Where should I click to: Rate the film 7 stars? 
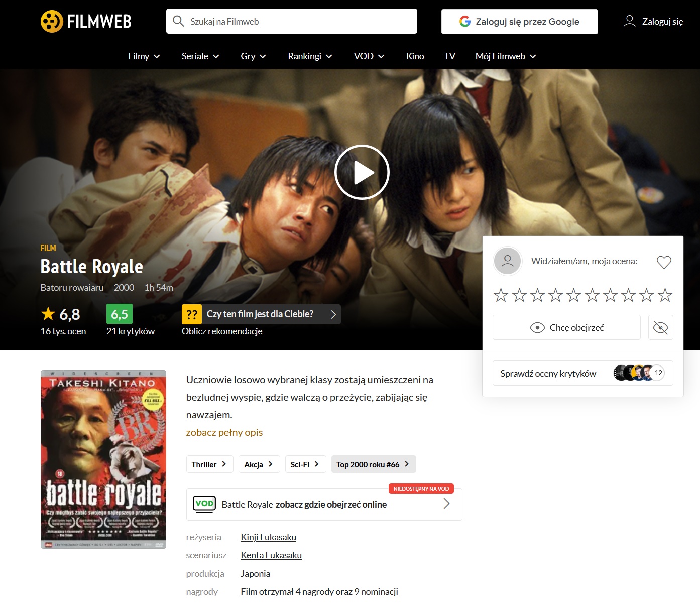point(610,295)
